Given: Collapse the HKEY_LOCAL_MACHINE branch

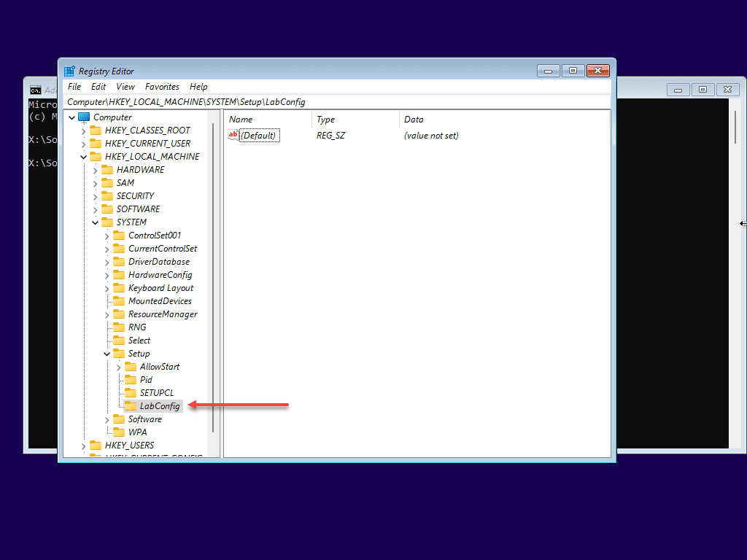Looking at the screenshot, I should click(x=83, y=156).
